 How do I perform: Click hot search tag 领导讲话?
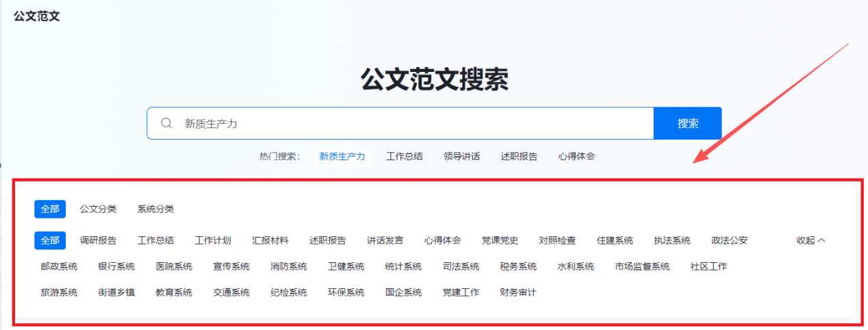pos(461,156)
